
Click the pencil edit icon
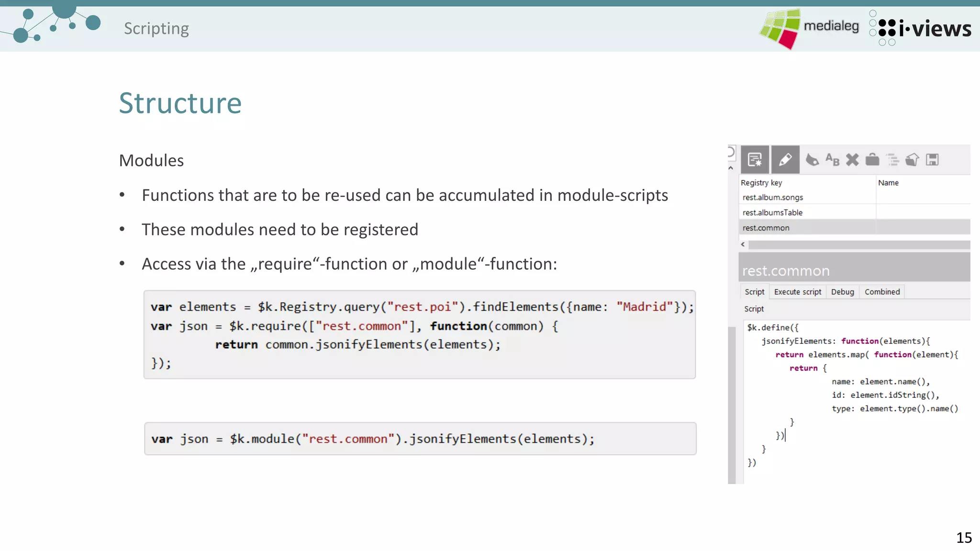tap(785, 159)
